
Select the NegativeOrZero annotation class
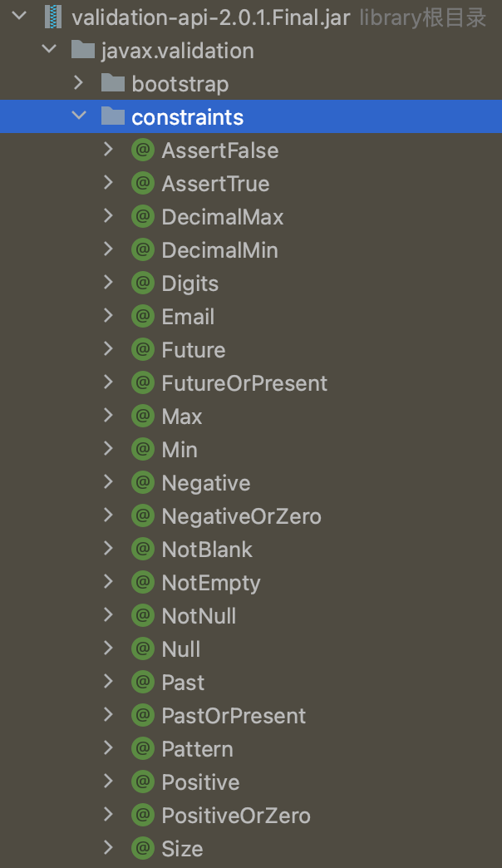click(x=241, y=516)
